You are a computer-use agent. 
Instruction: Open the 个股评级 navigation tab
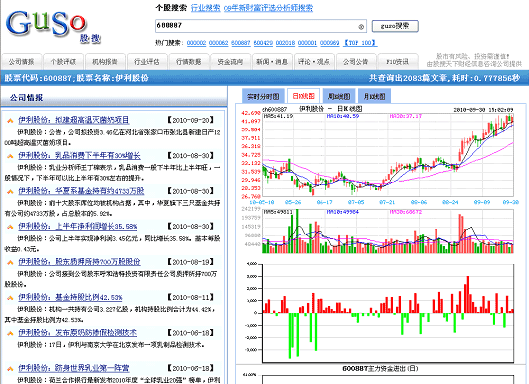[x=63, y=62]
